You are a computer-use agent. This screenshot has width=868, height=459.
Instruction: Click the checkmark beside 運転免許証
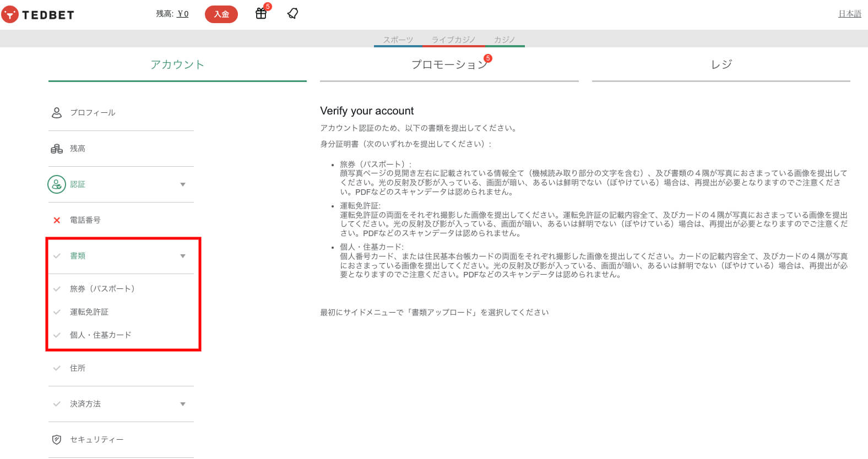pos(57,312)
